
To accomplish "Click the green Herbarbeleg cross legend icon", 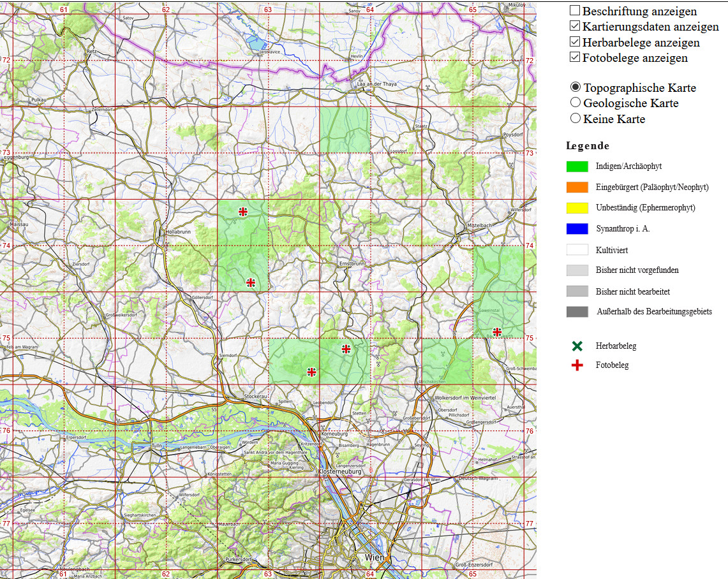I will (x=577, y=346).
